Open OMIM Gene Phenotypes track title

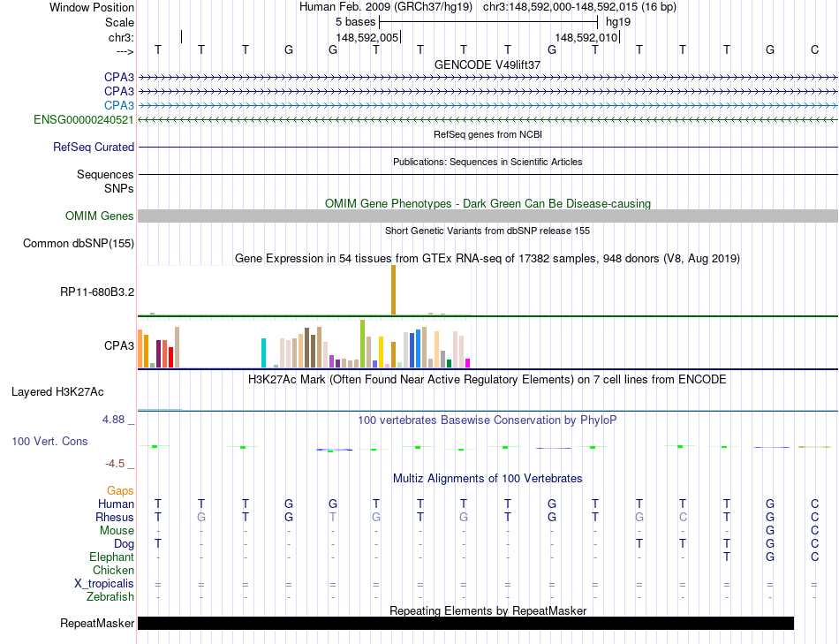point(488,203)
